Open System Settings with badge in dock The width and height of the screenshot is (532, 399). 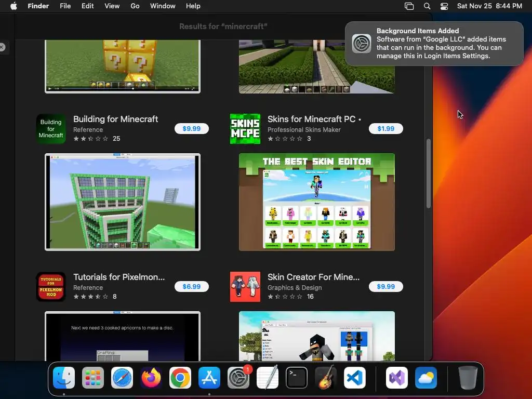coord(238,378)
